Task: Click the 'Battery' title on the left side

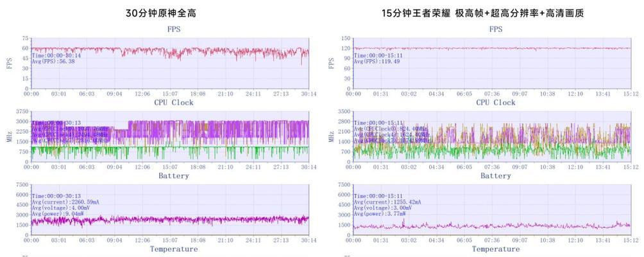Action: tap(174, 176)
